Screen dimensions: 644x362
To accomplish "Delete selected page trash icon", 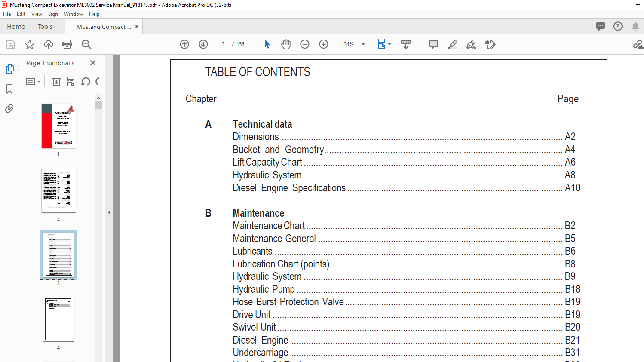I will 56,81.
